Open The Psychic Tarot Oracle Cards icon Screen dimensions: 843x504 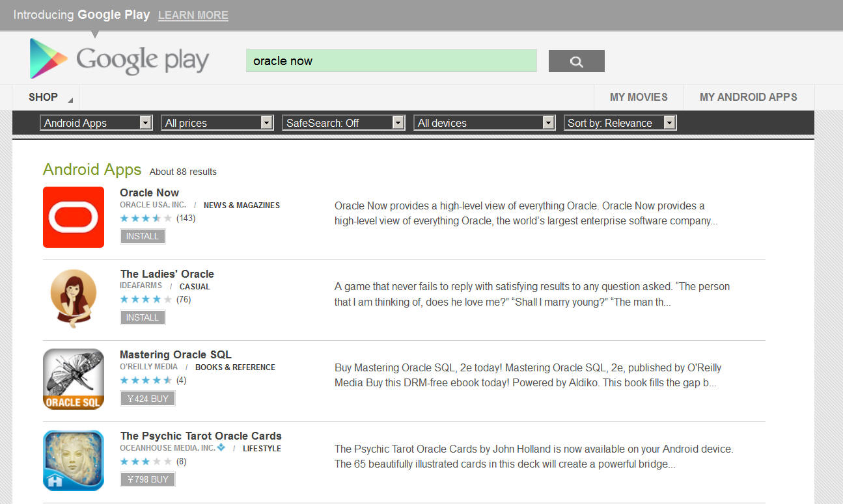73,459
